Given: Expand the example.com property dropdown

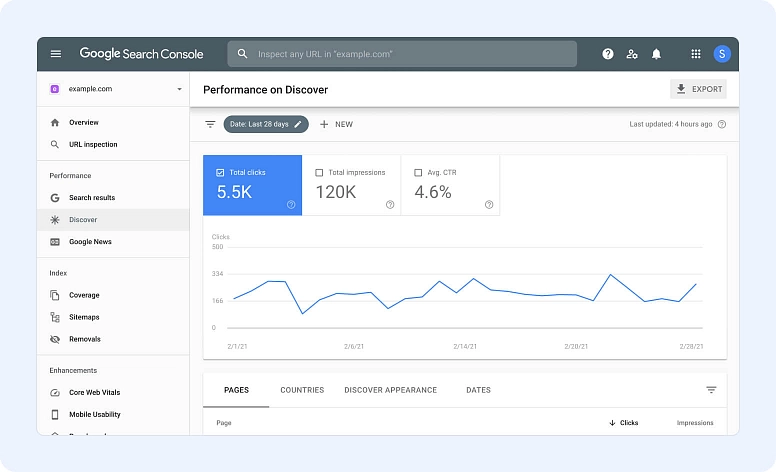Looking at the screenshot, I should [179, 89].
